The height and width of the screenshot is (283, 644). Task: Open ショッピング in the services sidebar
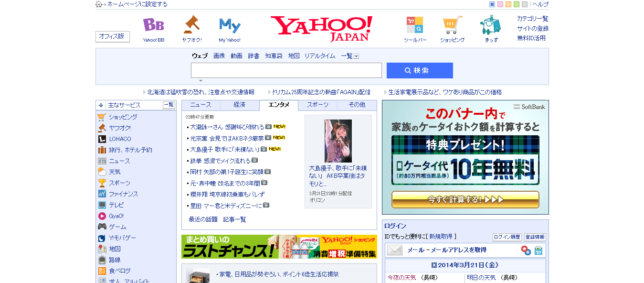pyautogui.click(x=123, y=117)
